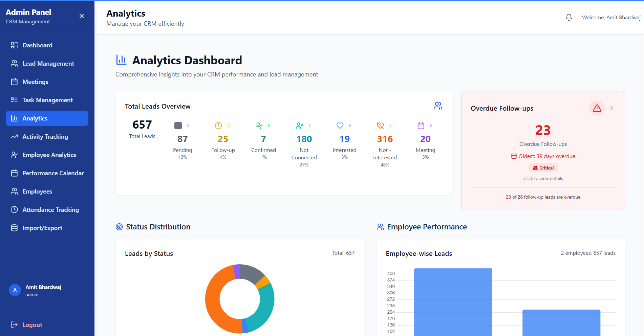This screenshot has width=644, height=336.
Task: Go to Employee Analytics page
Action: [x=49, y=155]
